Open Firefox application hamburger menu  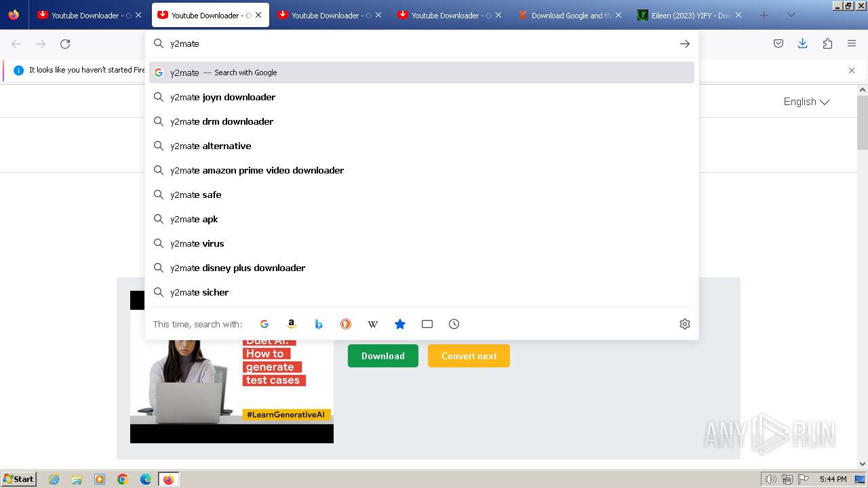852,43
